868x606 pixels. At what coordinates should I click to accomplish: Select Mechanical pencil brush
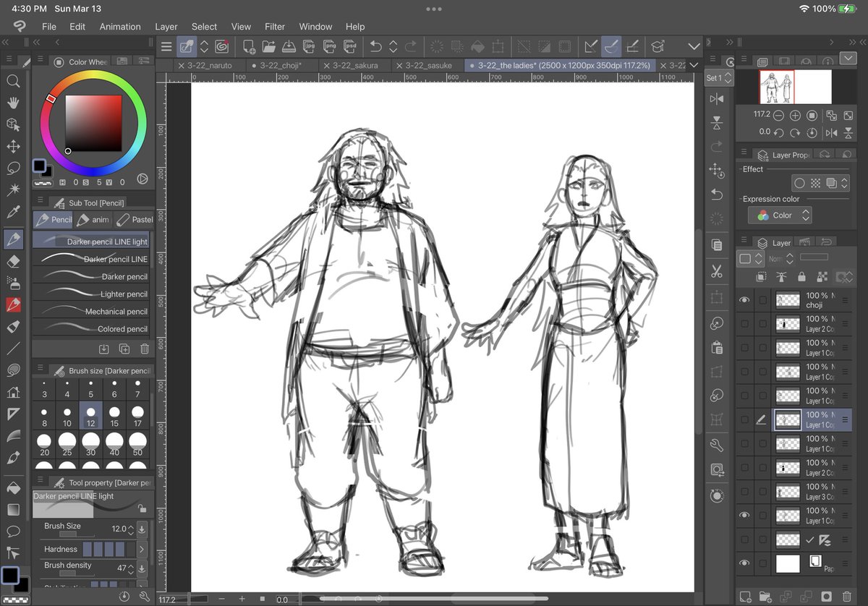pyautogui.click(x=91, y=312)
